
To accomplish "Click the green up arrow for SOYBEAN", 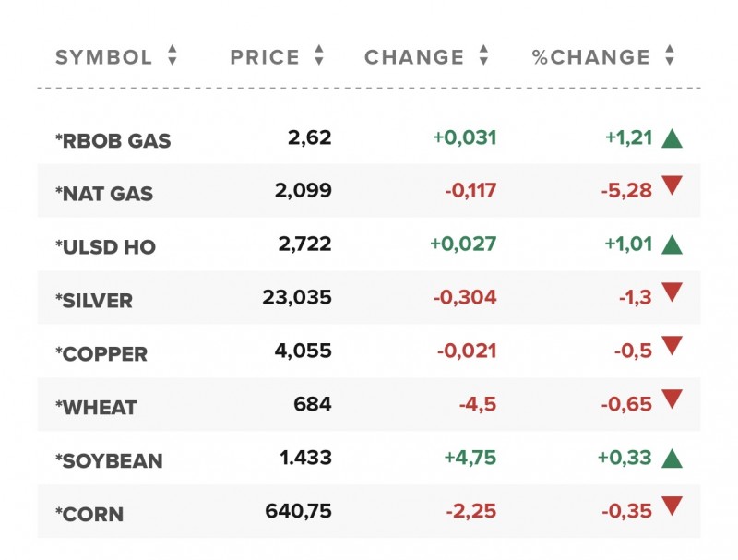I will pyautogui.click(x=672, y=458).
